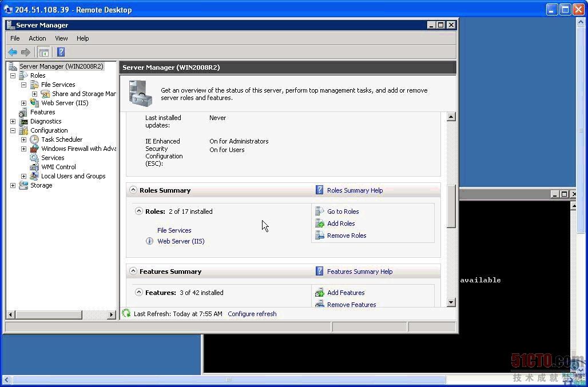This screenshot has height=387, width=588.
Task: Maximize the Remote Desktop window
Action: (565, 9)
